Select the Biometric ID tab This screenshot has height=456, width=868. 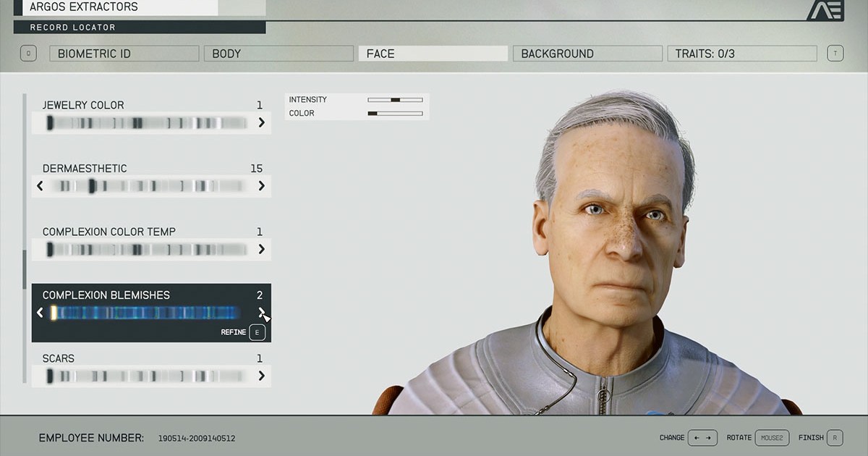pos(124,53)
